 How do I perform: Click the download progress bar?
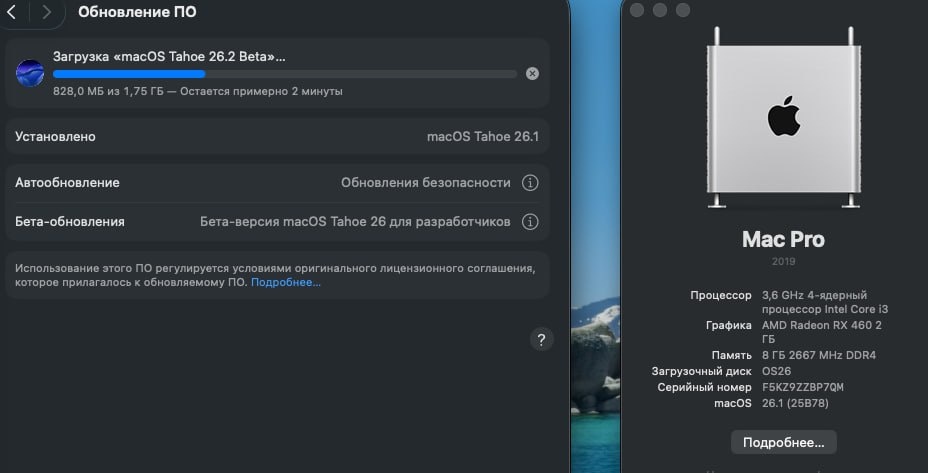[x=285, y=74]
